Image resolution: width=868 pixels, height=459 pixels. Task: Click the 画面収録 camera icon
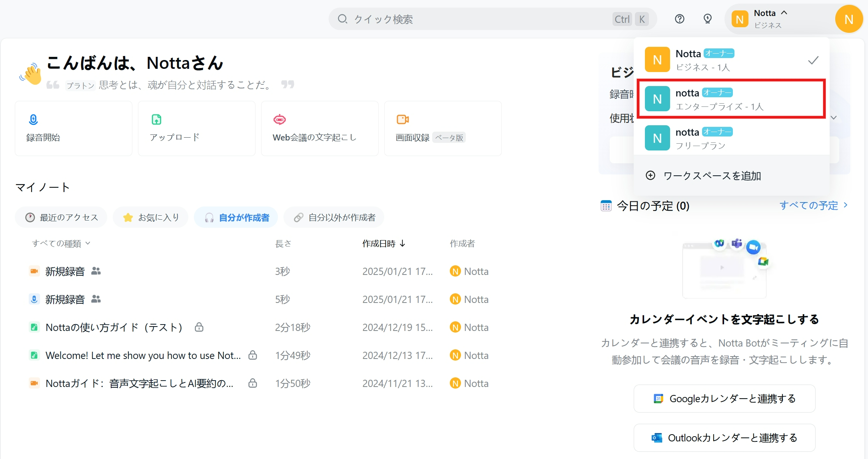[403, 119]
